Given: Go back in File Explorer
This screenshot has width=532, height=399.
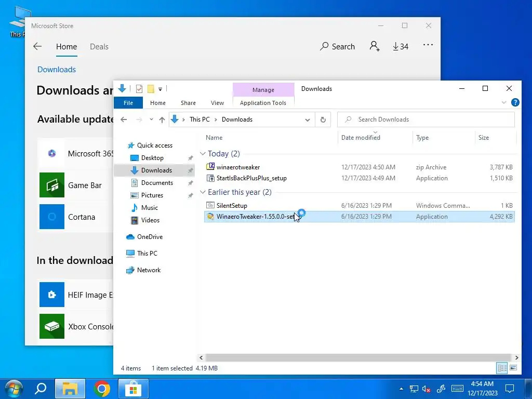Looking at the screenshot, I should [124, 119].
